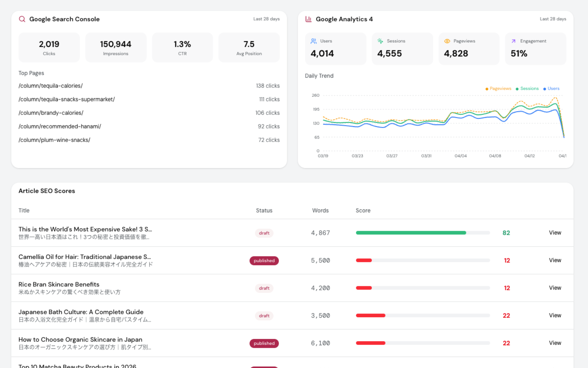Click the Users people icon
Viewport: 588px width, 368px height.
click(313, 41)
